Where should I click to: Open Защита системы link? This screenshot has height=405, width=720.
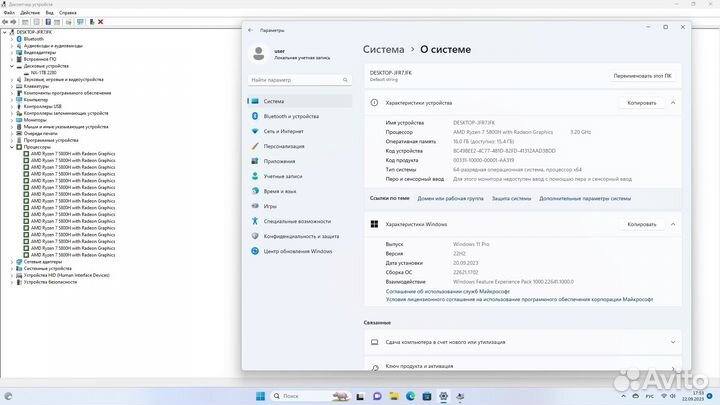512,199
